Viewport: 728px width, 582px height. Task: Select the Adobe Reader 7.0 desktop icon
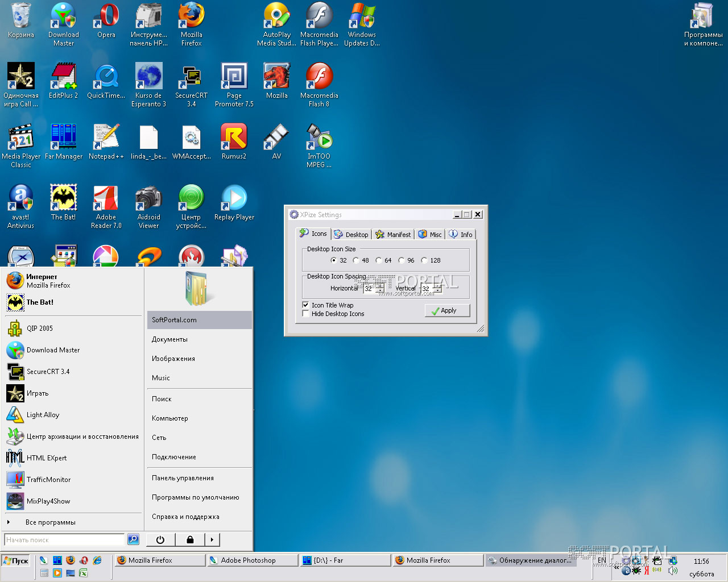tap(106, 207)
